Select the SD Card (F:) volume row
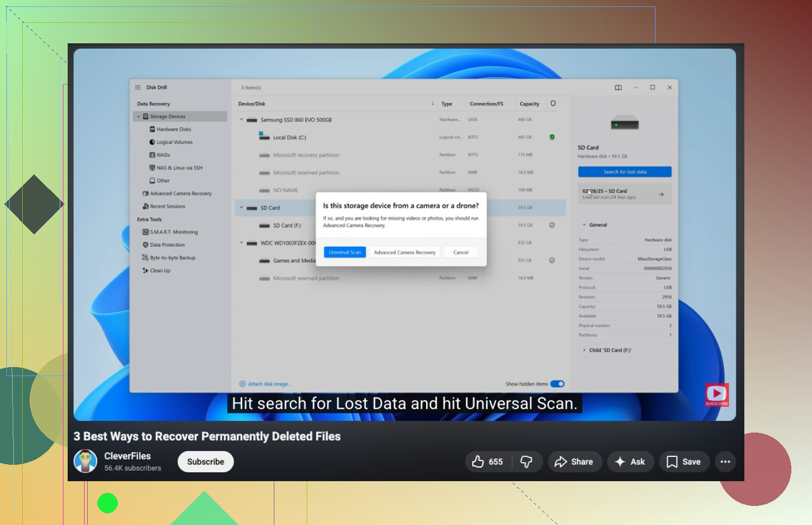812x525 pixels. (400, 225)
